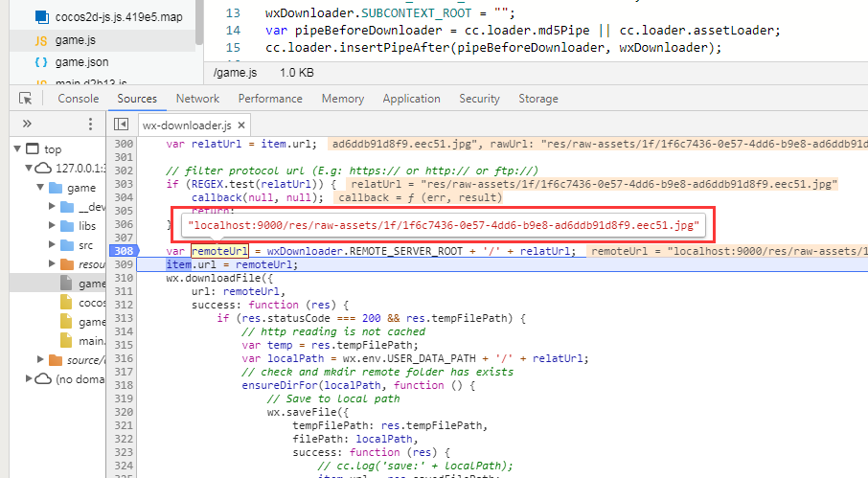Click the breakpoint marker on line 308
The image size is (868, 478).
coord(125,251)
